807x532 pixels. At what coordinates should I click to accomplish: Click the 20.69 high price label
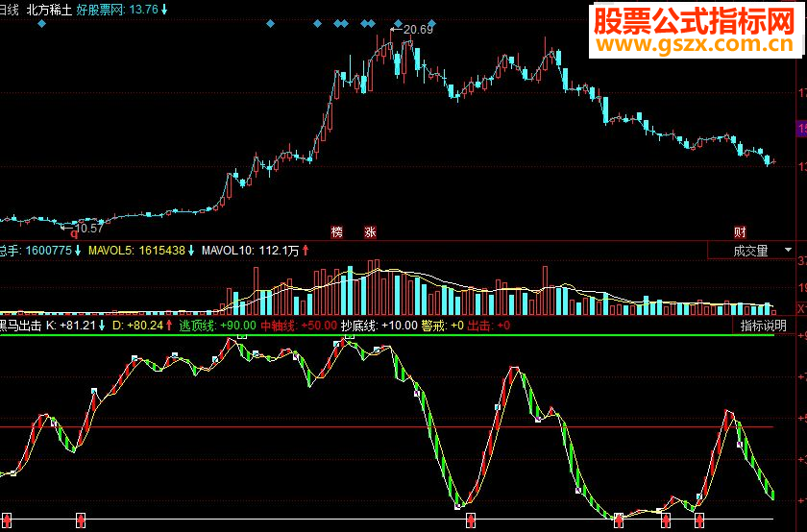point(418,30)
